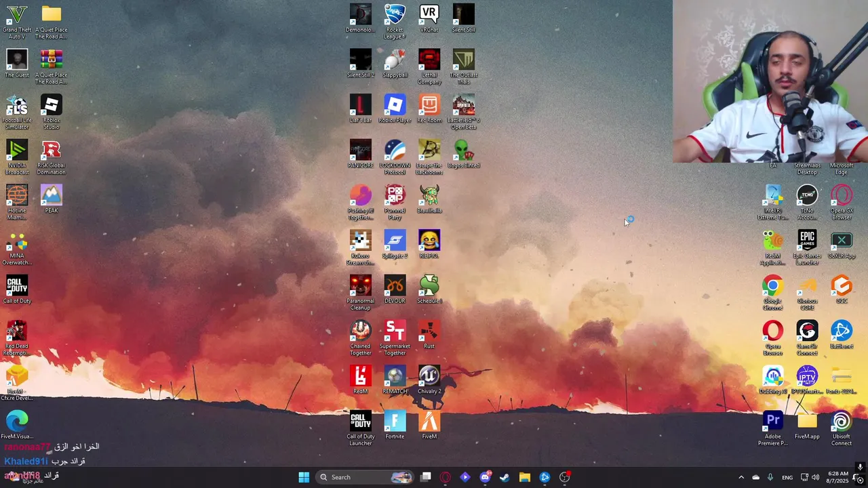The width and height of the screenshot is (868, 488).
Task: Select the Lethal Company icon
Action: [429, 67]
